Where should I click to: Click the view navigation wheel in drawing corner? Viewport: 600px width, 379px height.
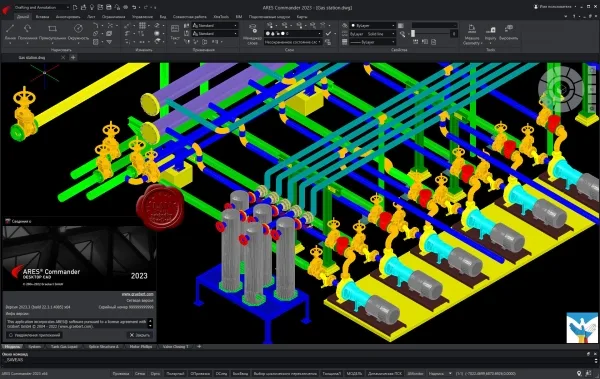pos(561,89)
